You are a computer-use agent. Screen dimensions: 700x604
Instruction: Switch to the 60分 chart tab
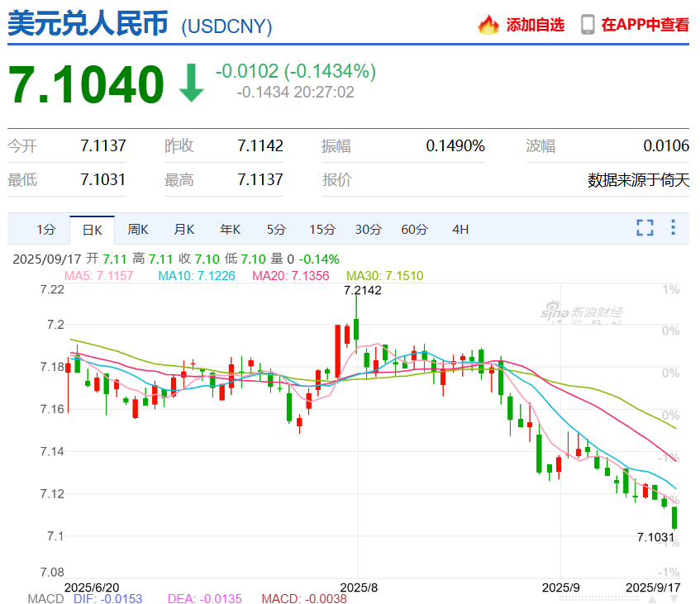tap(414, 230)
